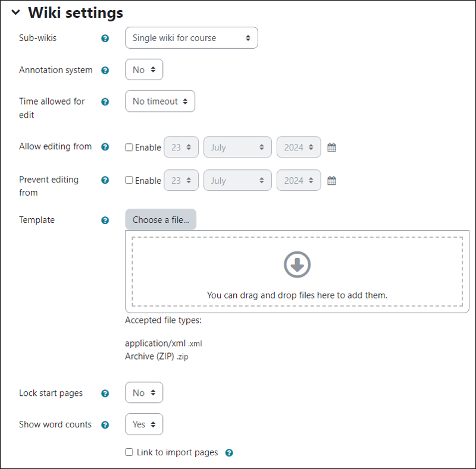Change Show word counts to No
The height and width of the screenshot is (469, 476).
(x=143, y=424)
